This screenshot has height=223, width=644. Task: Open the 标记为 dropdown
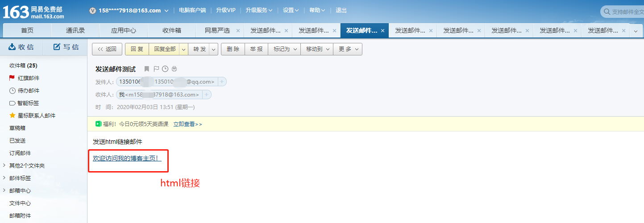click(285, 49)
